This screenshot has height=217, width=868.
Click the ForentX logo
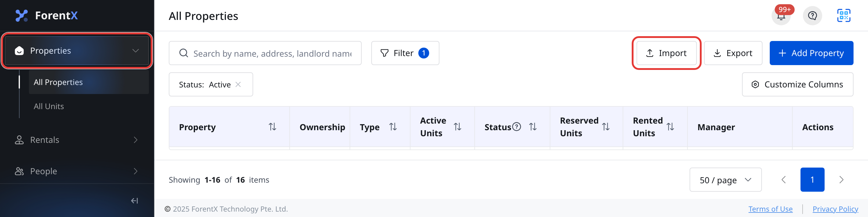tap(47, 15)
